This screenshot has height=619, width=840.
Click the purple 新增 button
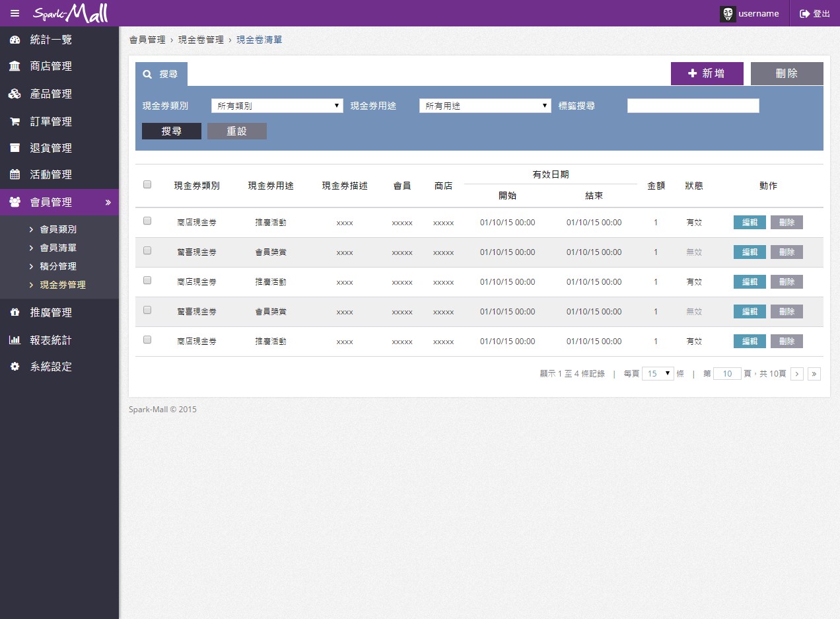click(707, 73)
